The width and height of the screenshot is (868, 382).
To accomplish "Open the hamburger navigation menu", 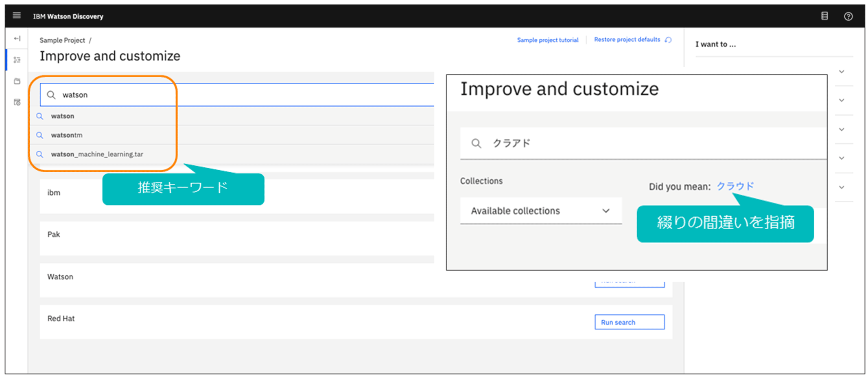I will 17,15.
